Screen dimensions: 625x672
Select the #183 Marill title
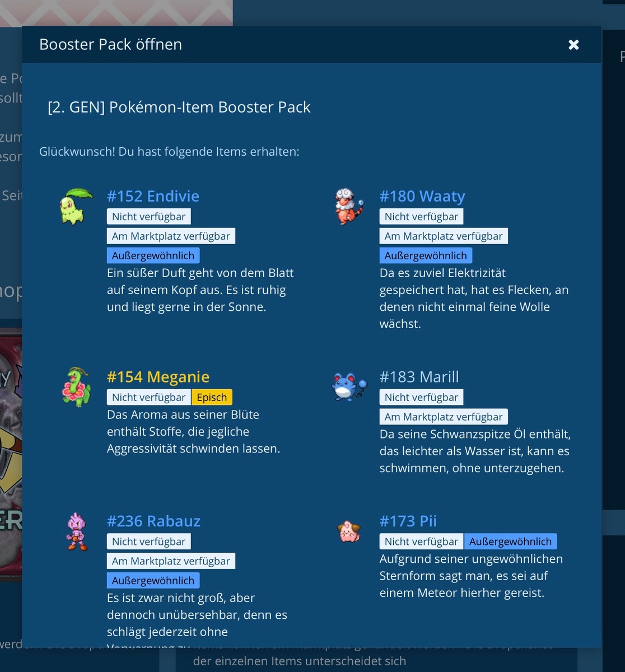(419, 377)
